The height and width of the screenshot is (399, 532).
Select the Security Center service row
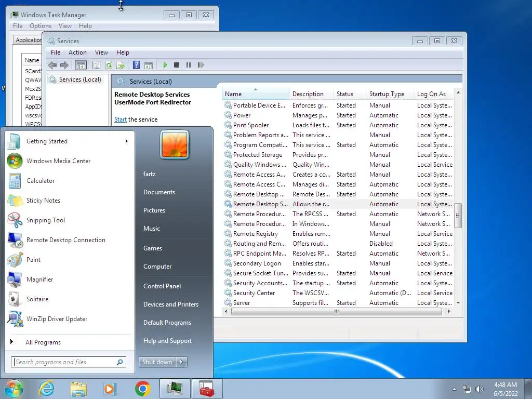(x=338, y=293)
